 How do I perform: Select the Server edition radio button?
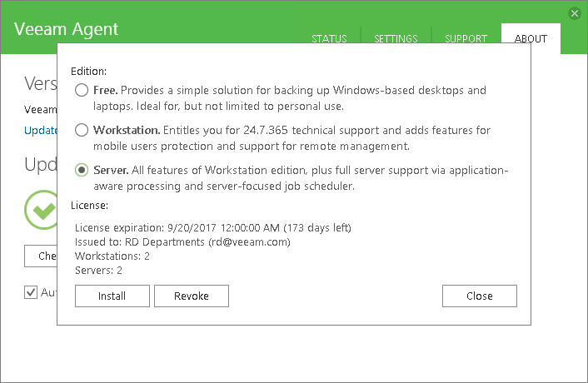[82, 170]
